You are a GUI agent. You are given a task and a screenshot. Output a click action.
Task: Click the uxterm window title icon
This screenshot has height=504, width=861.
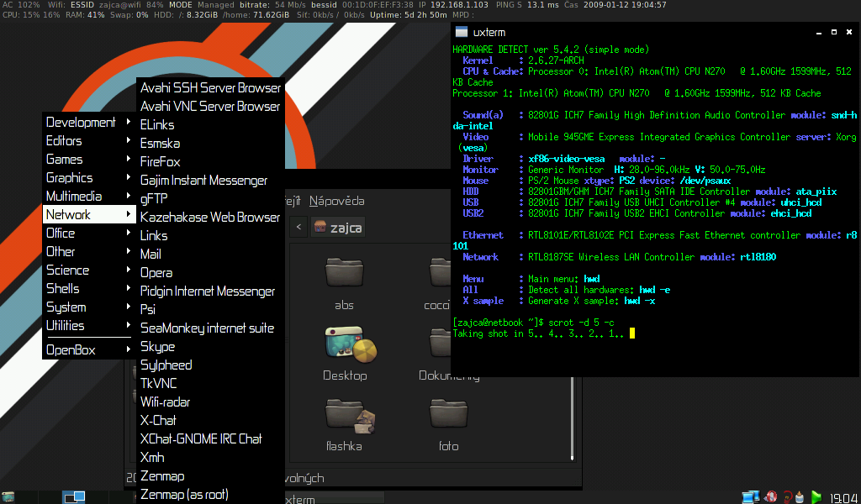(x=462, y=32)
